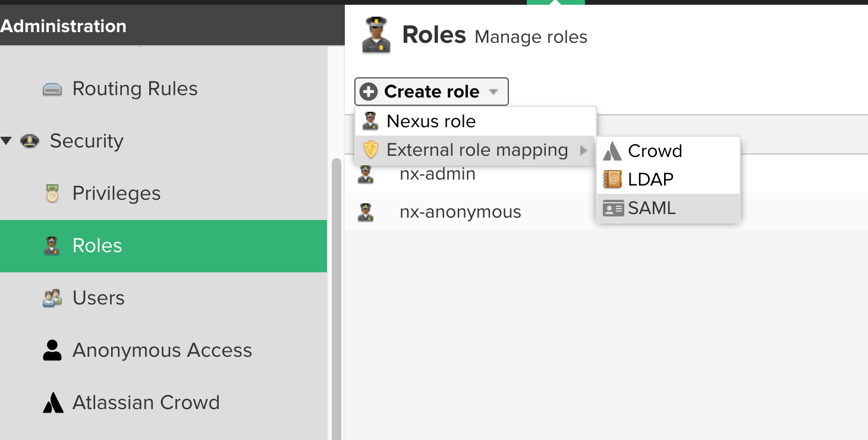The height and width of the screenshot is (440, 868).
Task: Choose SAML external role mapping
Action: (x=652, y=208)
